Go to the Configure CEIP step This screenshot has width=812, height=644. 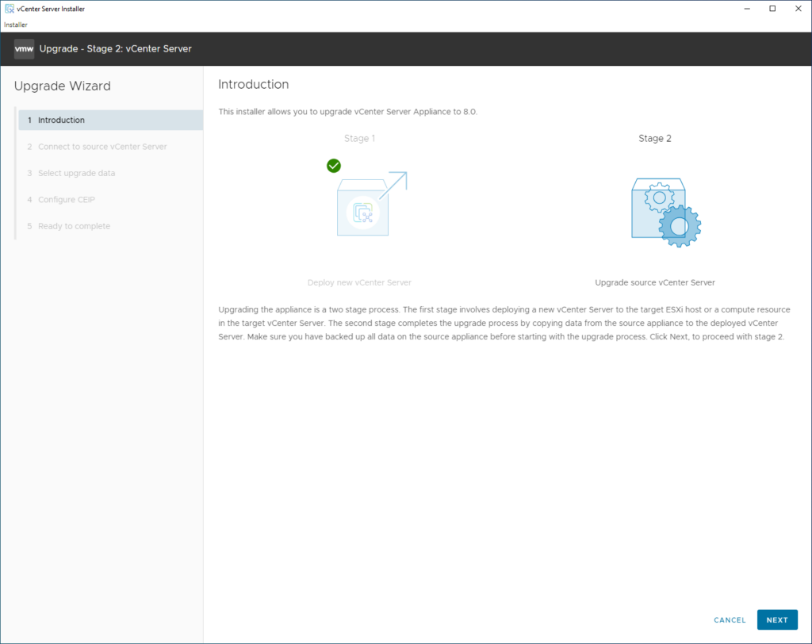(x=67, y=200)
